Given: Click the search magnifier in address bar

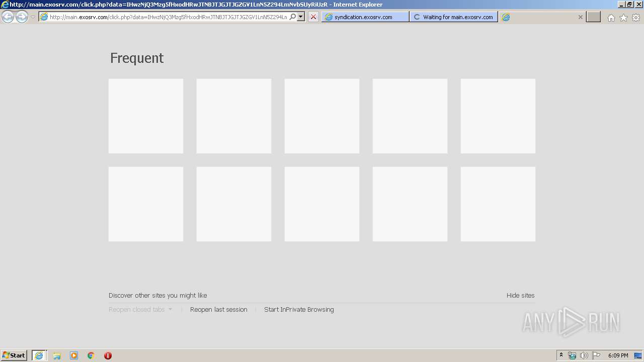Looking at the screenshot, I should point(292,17).
